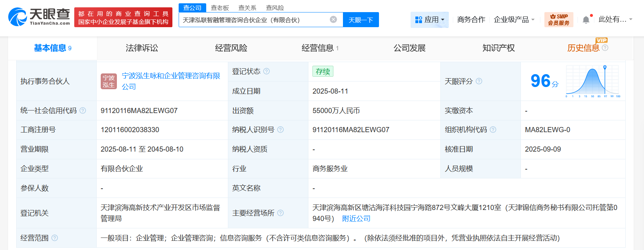Image resolution: width=644 pixels, height=250 pixels.
Task: Open the user account dropdown 此处有…
Action: tap(615, 19)
